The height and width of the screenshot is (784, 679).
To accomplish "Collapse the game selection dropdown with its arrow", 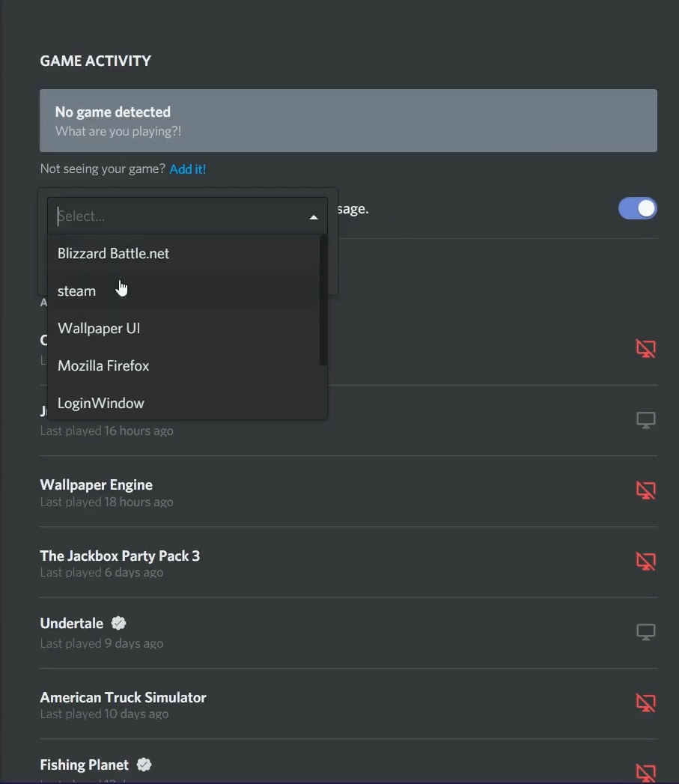I will 314,216.
